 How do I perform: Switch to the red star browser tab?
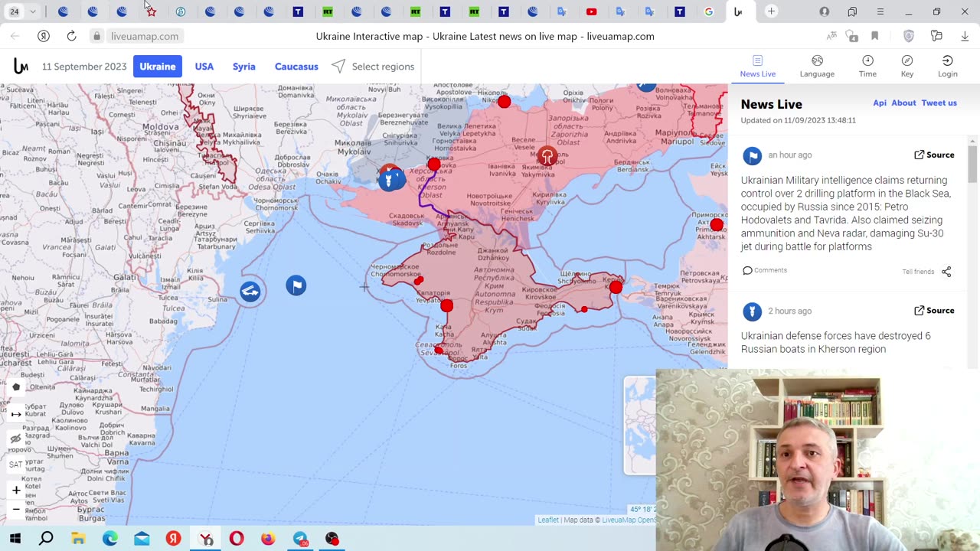[x=151, y=11]
